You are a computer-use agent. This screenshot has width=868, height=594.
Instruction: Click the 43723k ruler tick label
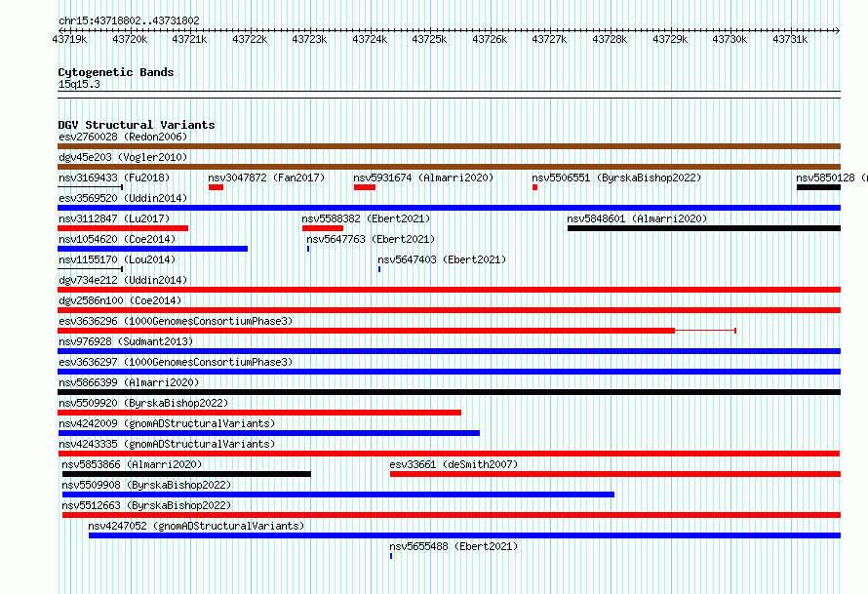(x=309, y=39)
